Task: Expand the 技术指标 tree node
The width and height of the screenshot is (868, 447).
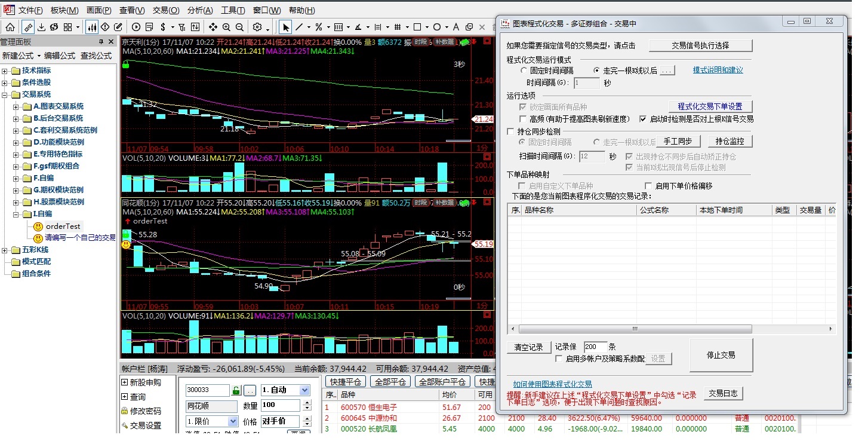Action: (x=5, y=71)
